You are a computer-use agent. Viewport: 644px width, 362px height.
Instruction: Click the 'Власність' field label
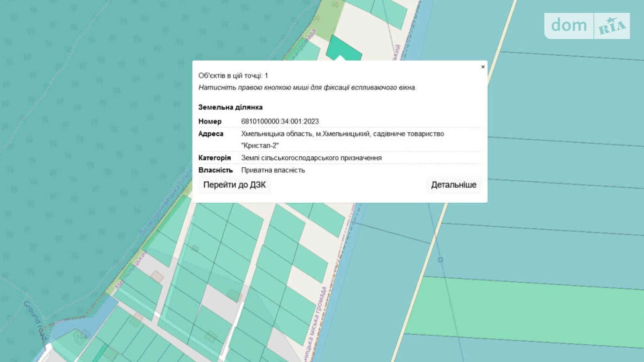(215, 170)
